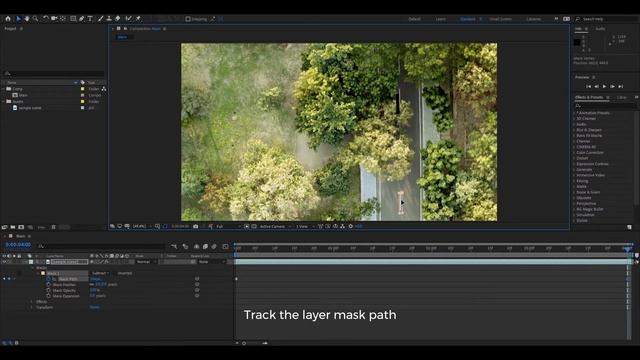Take a snapshot with the camera icon

[196, 227]
